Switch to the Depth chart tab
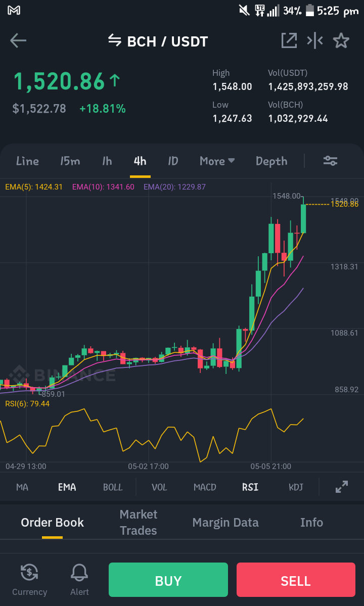The width and height of the screenshot is (364, 606). (x=271, y=161)
